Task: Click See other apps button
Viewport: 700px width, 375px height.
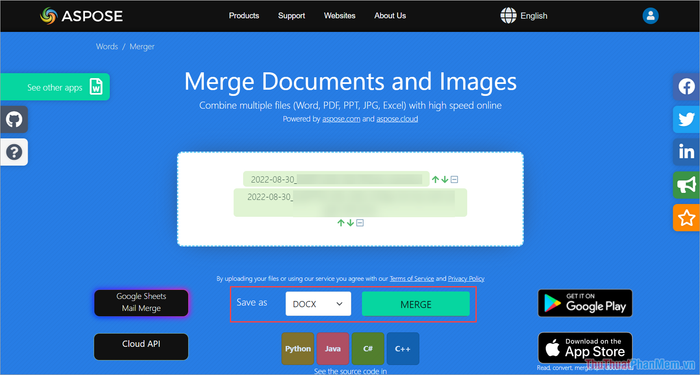Action: [55, 87]
